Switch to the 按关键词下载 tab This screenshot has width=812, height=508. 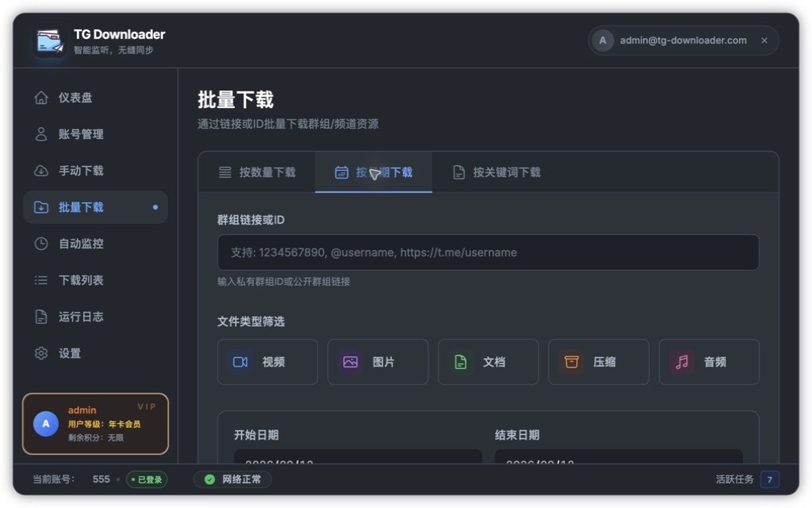pos(496,172)
